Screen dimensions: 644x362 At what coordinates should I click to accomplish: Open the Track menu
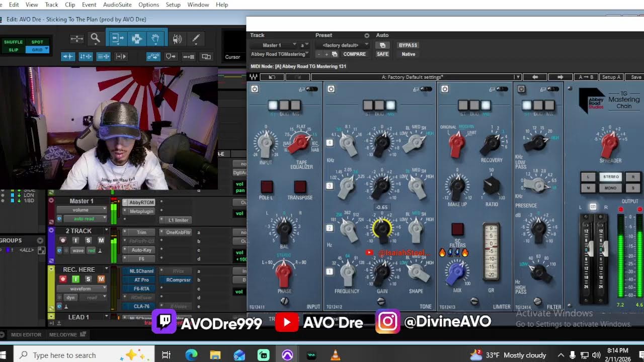click(x=52, y=5)
